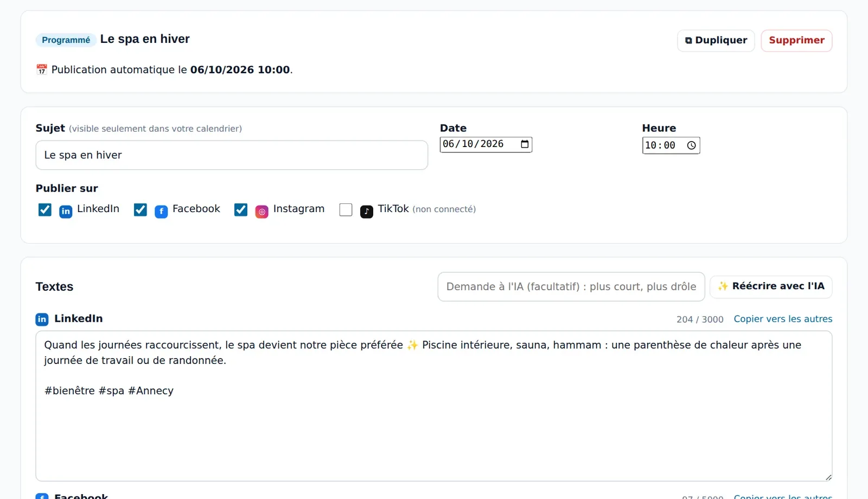This screenshot has height=499, width=868.
Task: Open the time picker clock icon
Action: (x=691, y=145)
